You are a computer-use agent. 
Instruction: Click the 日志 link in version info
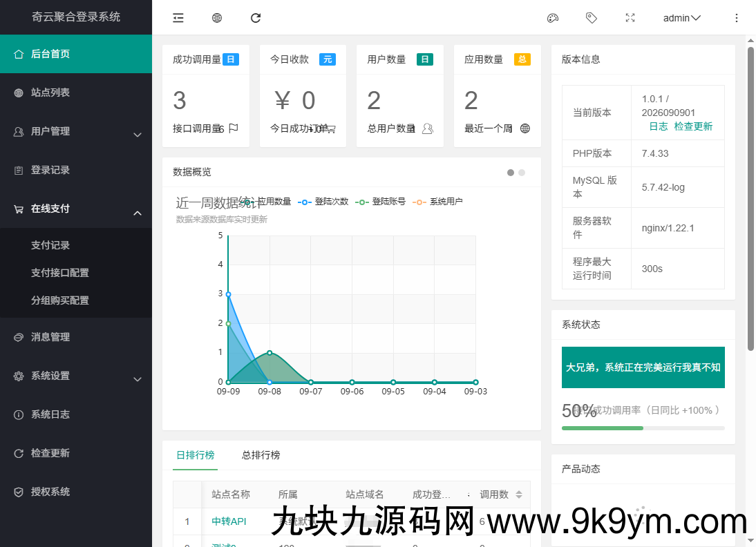coord(659,126)
